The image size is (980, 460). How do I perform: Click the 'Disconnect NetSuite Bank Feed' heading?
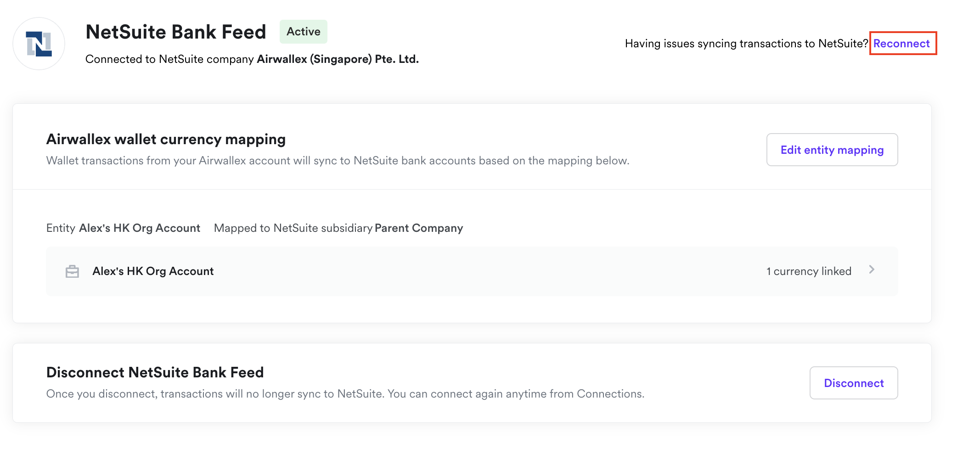155,372
